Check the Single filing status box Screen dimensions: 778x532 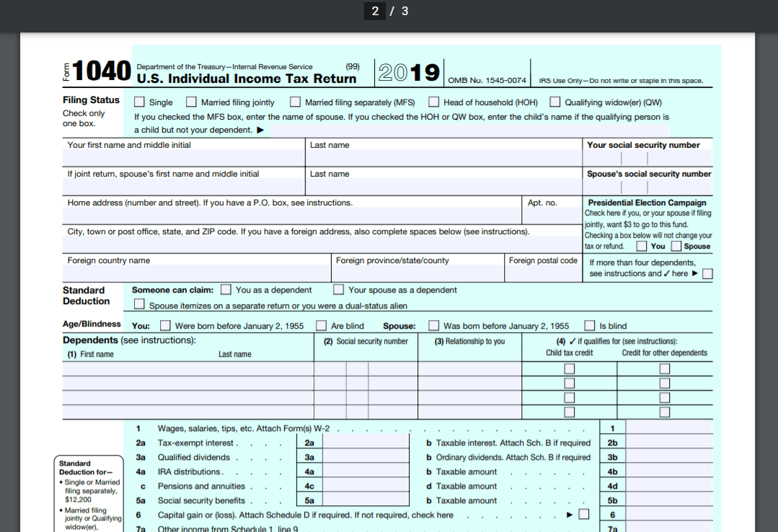(x=140, y=102)
